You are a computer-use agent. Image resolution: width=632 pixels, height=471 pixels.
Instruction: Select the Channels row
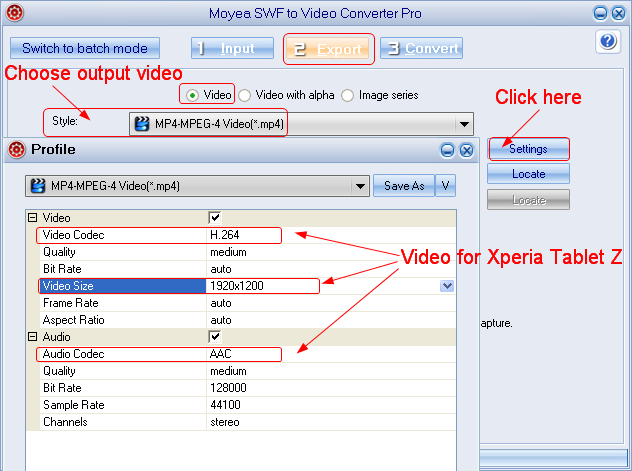pyautogui.click(x=248, y=422)
